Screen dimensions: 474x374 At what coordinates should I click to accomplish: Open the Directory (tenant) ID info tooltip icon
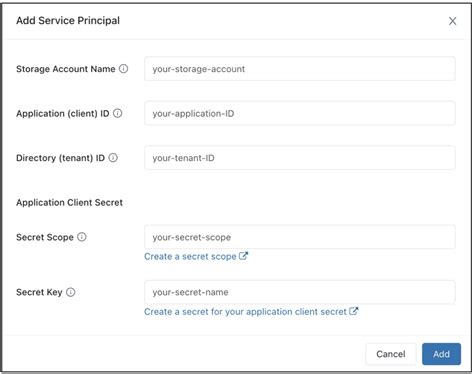[x=113, y=158]
